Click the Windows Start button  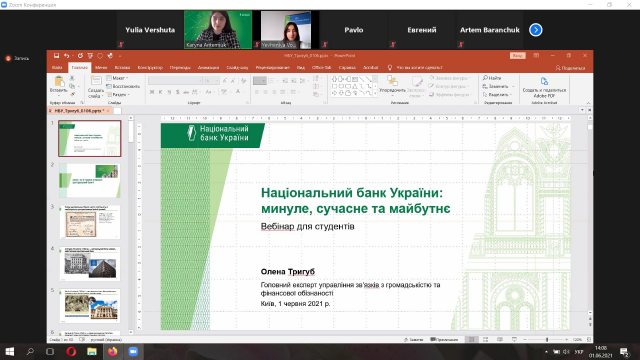point(9,351)
